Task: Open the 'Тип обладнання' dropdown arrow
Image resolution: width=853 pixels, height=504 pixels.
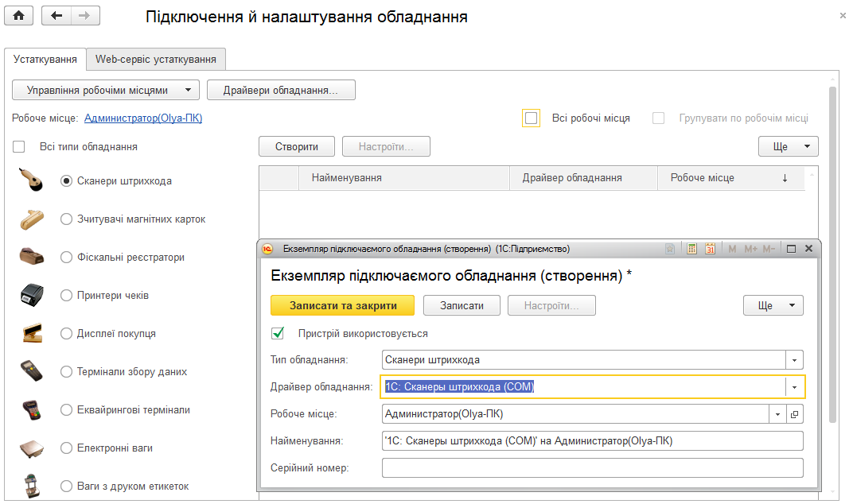Action: 794,360
